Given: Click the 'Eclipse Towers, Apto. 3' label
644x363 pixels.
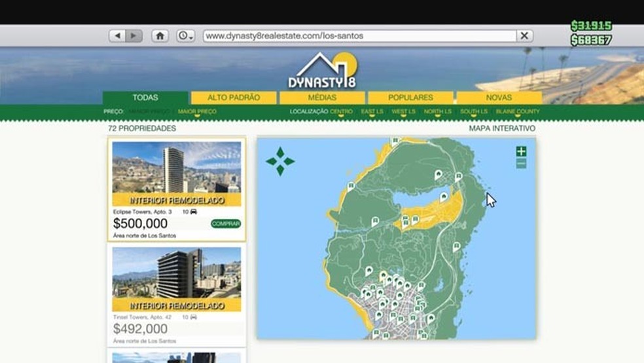Looking at the screenshot, I should pyautogui.click(x=142, y=212).
